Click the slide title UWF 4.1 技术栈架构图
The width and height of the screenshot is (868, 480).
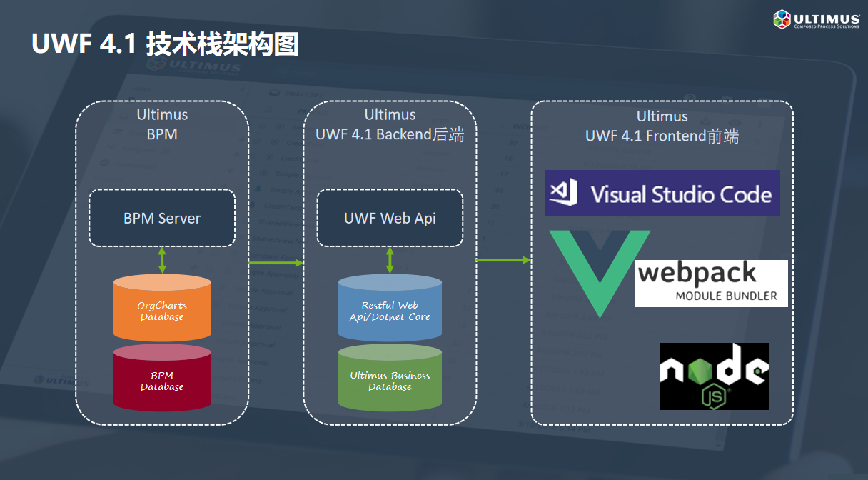(x=165, y=44)
